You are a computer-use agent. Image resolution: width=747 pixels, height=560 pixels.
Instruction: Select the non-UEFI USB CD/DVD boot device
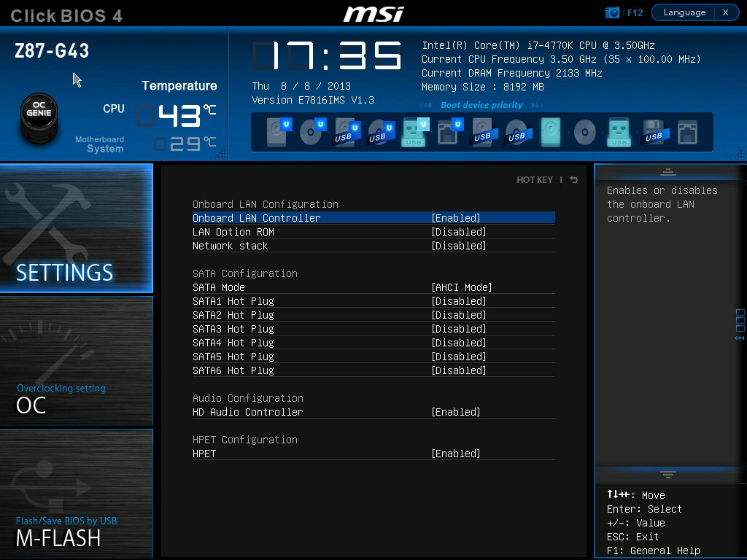coord(519,132)
